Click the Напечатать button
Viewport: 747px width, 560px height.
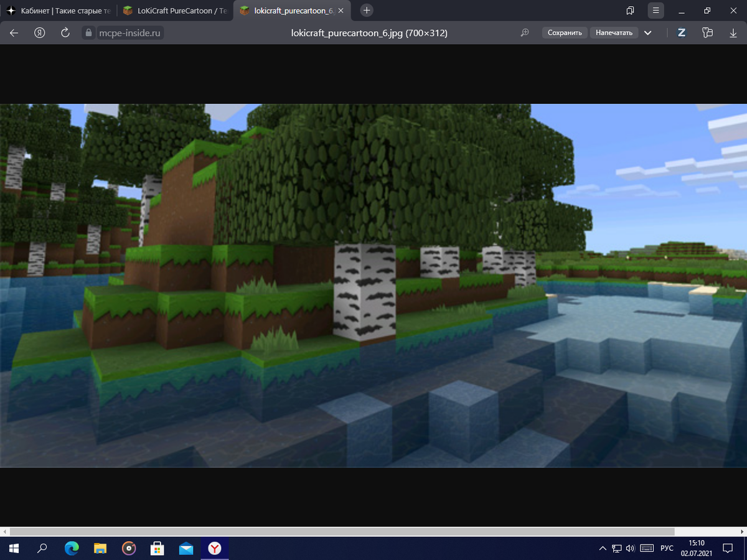point(614,33)
